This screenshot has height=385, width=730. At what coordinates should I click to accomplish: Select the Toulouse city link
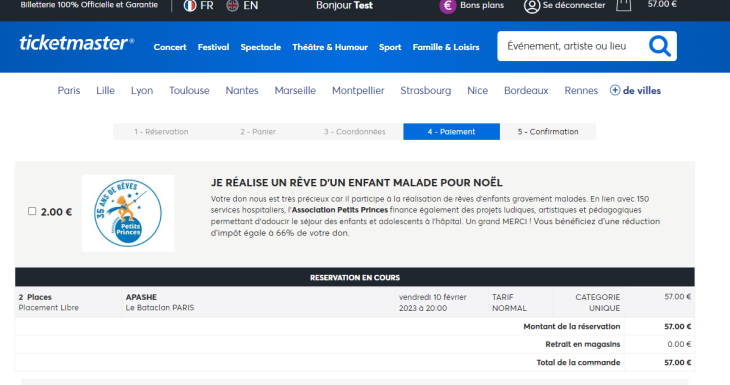click(x=189, y=90)
